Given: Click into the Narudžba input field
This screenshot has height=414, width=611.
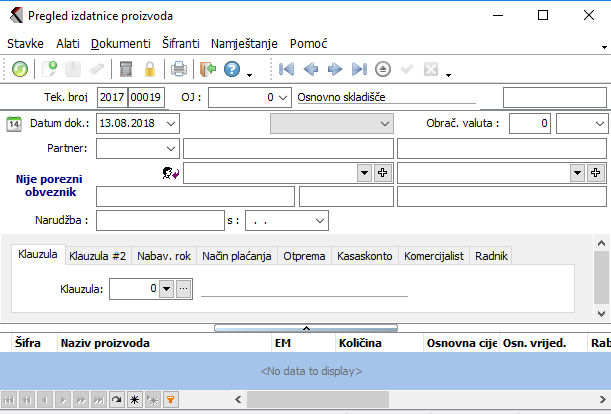Looking at the screenshot, I should [160, 219].
